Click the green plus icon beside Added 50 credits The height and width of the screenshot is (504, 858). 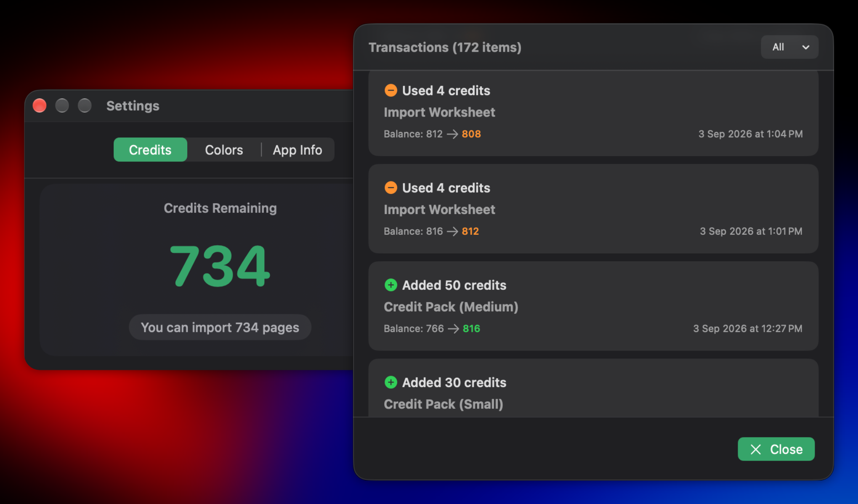[x=391, y=285]
